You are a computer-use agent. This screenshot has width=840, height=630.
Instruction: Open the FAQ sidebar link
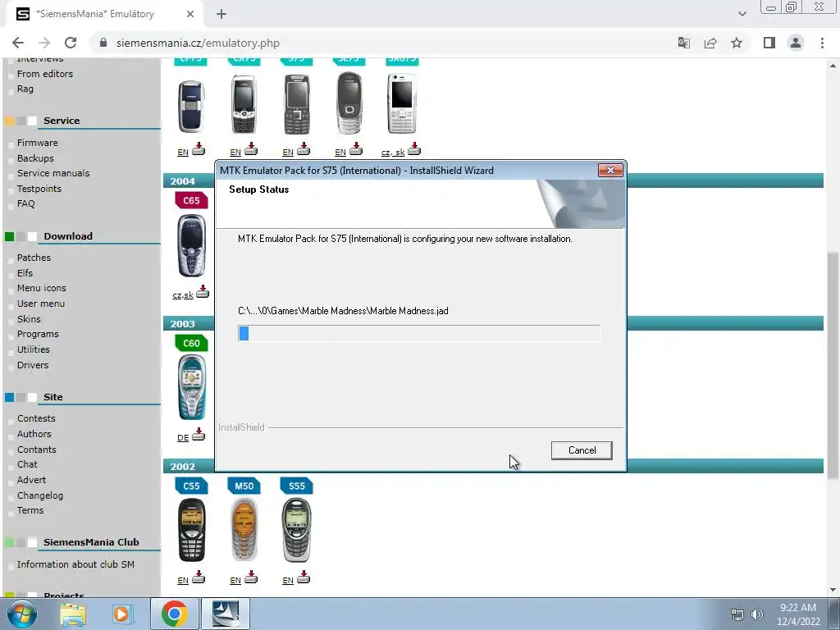pyautogui.click(x=25, y=203)
